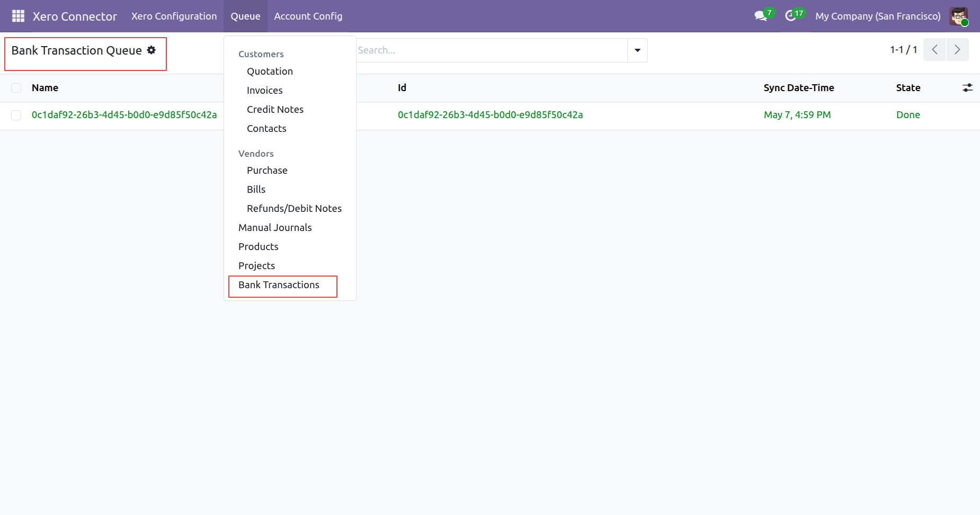This screenshot has width=980, height=515.
Task: Open the record name 0c1daf92 in Name column
Action: coord(124,115)
